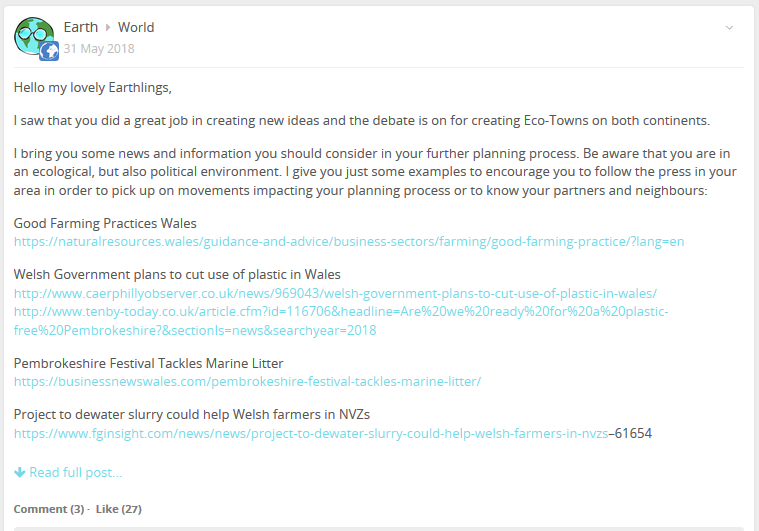Click the triangle separator between Earth and World
Screen dimensions: 759x531
point(108,28)
